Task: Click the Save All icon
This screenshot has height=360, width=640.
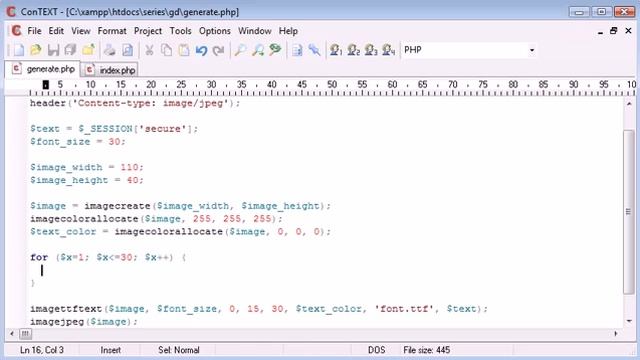Action: click(x=70, y=50)
